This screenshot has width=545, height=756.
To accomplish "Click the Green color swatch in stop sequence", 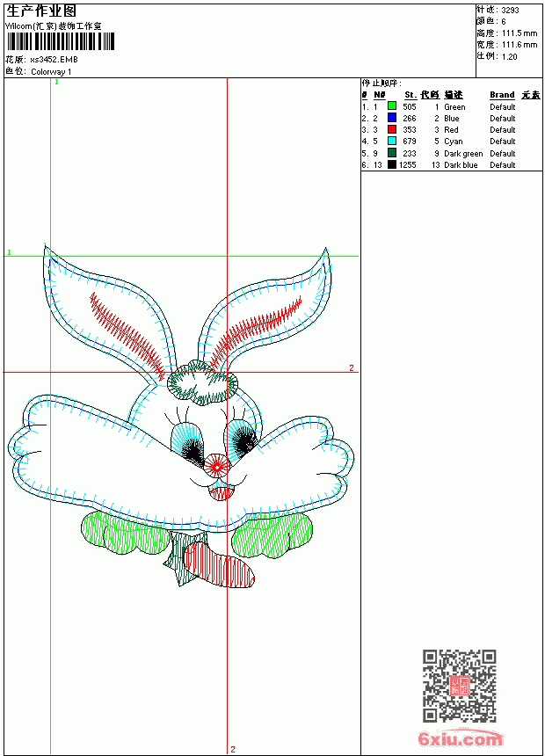I will (x=392, y=105).
